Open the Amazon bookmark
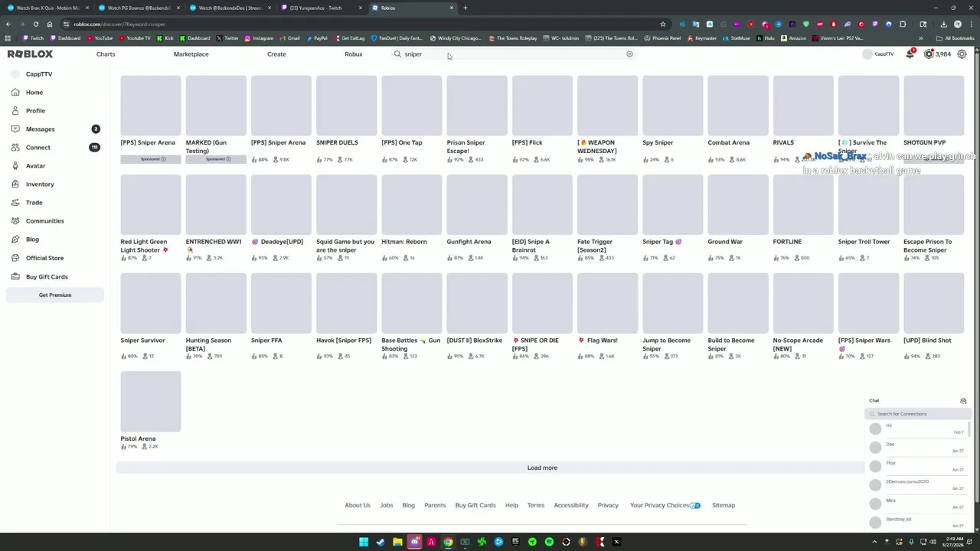980x551 pixels. coord(794,38)
